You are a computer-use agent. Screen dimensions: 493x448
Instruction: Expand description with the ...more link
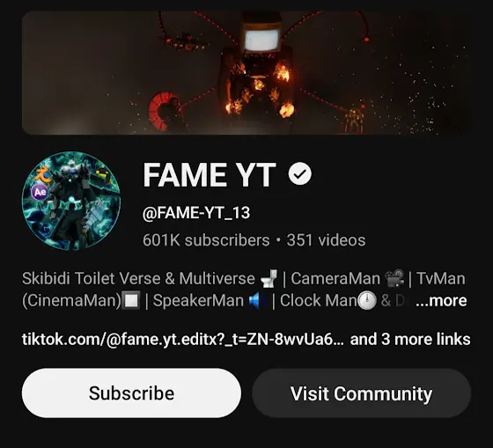pyautogui.click(x=441, y=300)
